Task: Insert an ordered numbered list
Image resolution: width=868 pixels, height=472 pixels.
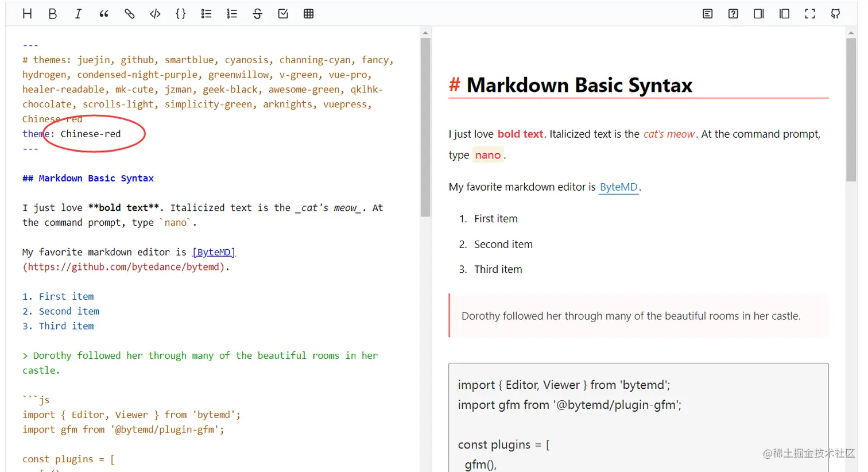Action: click(x=232, y=14)
